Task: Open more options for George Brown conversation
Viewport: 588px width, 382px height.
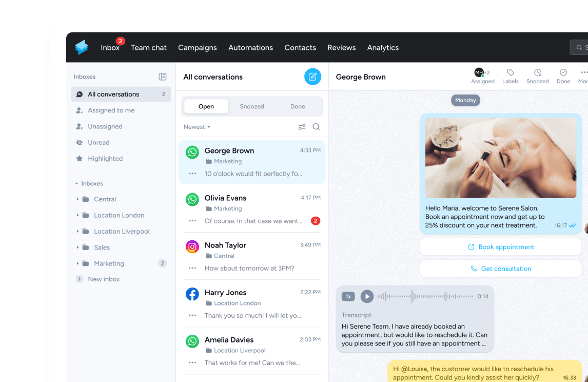Action: tap(192, 174)
